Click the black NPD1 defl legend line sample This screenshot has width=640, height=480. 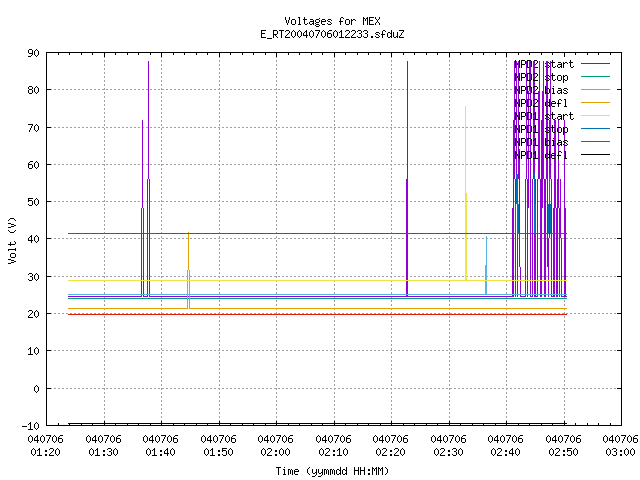(595, 155)
